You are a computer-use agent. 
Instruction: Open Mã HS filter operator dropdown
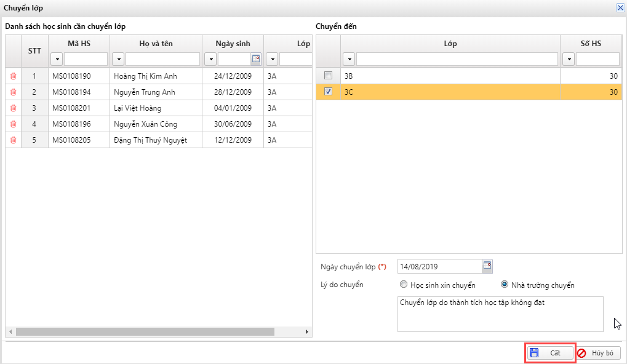click(x=57, y=59)
